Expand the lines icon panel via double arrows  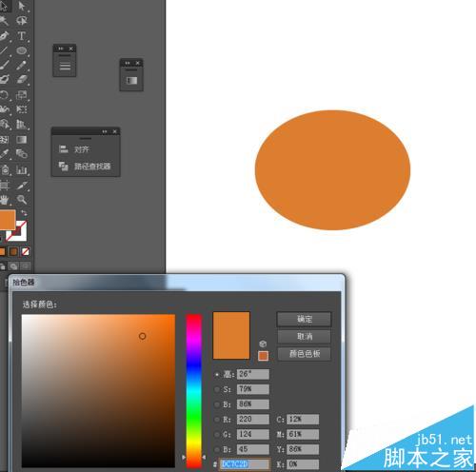pos(61,49)
